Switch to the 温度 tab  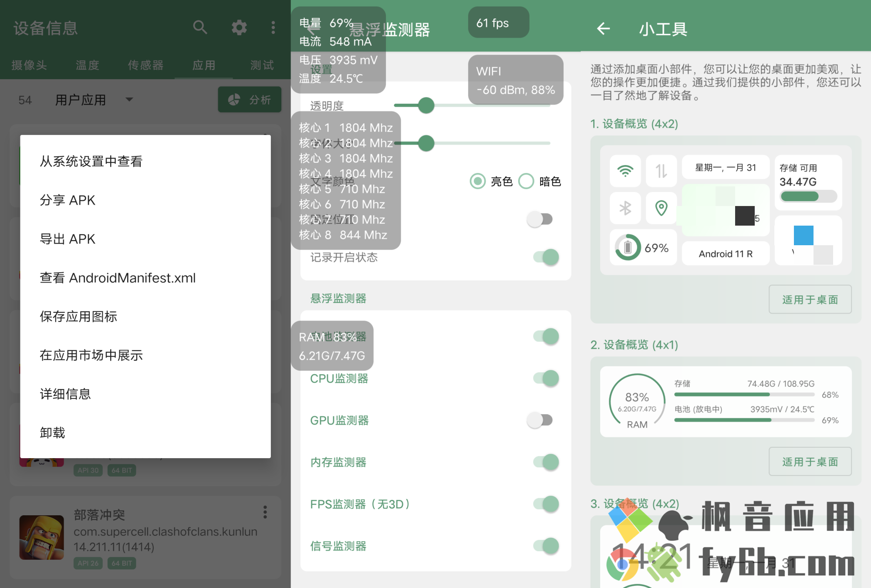coord(88,65)
